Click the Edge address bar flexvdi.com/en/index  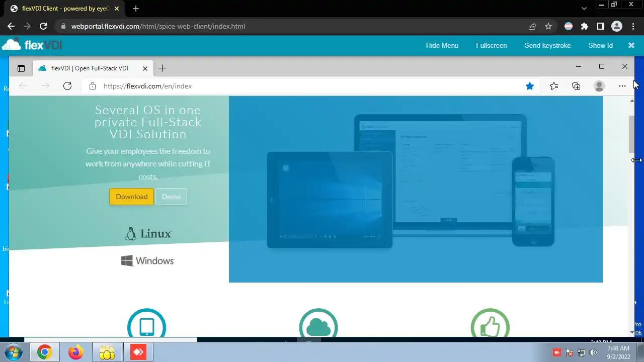147,86
